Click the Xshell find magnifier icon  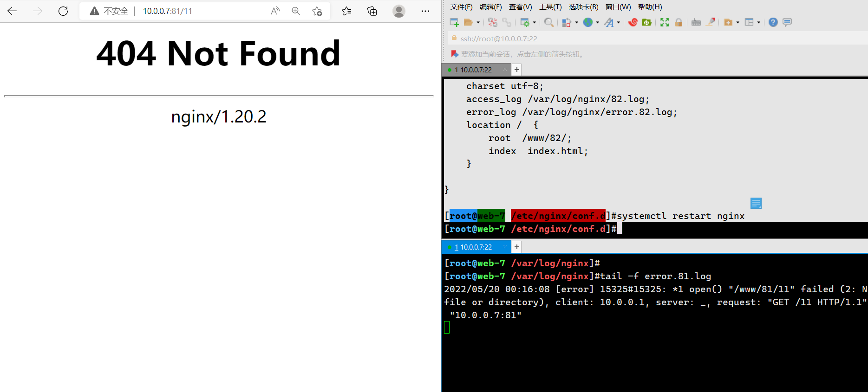(549, 22)
